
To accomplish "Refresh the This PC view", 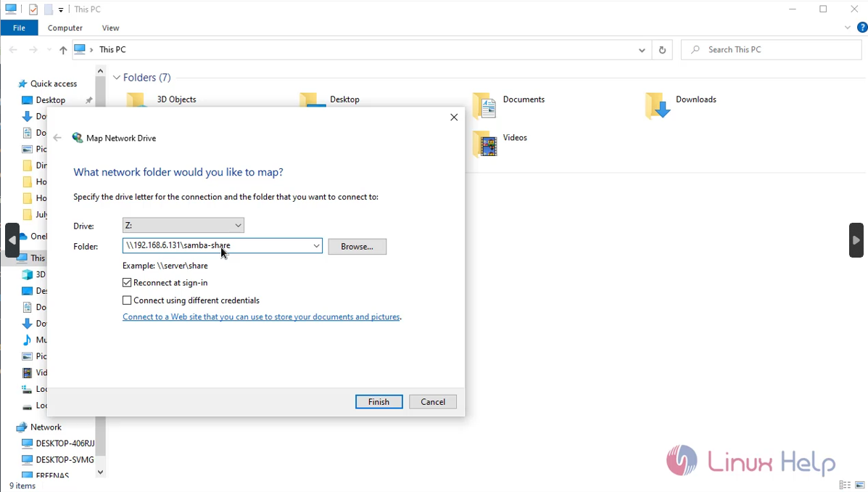I will click(662, 50).
